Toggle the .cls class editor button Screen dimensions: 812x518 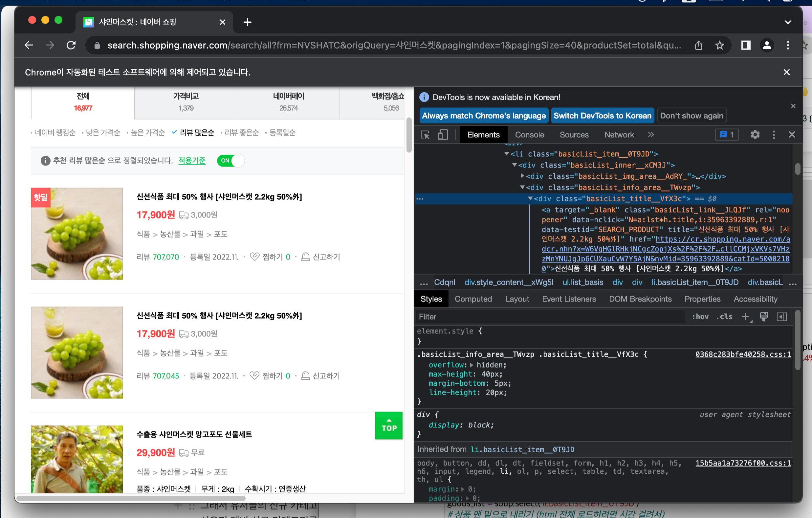click(x=724, y=317)
